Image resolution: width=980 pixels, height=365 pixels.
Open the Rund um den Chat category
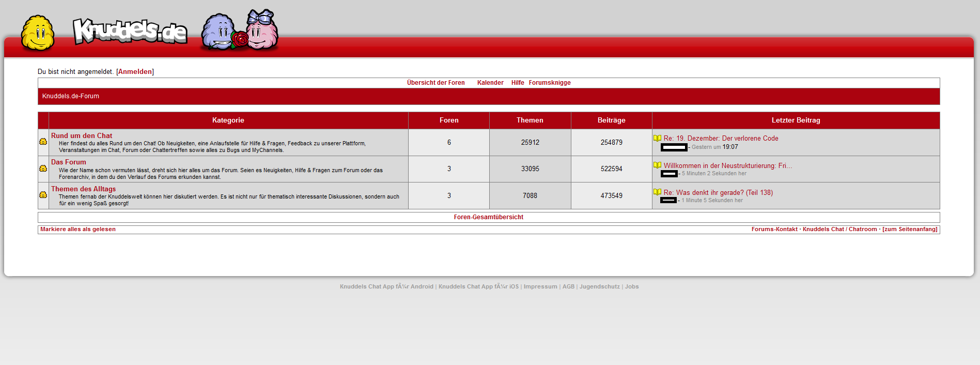tap(82, 136)
